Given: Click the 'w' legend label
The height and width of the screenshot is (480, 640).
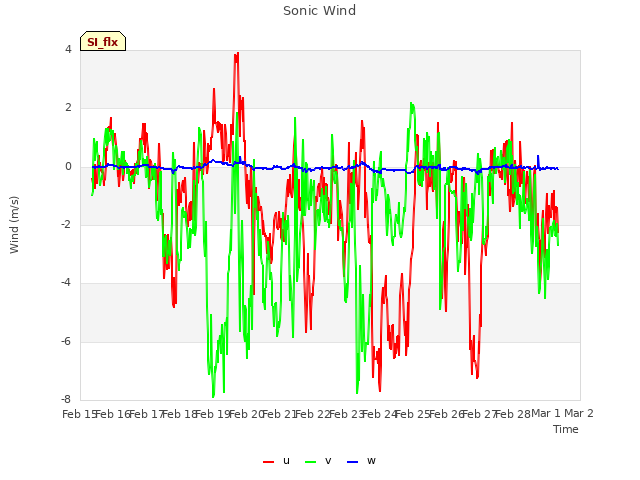Looking at the screenshot, I should (x=371, y=461).
